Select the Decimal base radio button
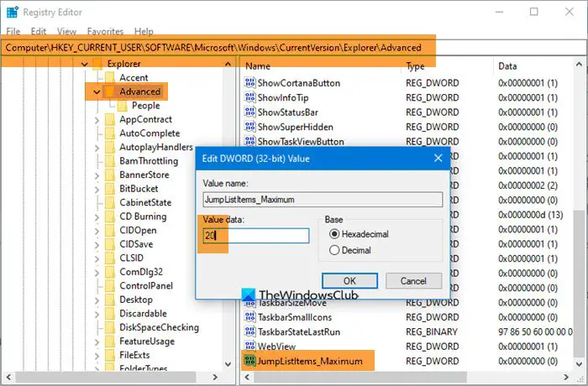The height and width of the screenshot is (386, 588). tap(334, 250)
